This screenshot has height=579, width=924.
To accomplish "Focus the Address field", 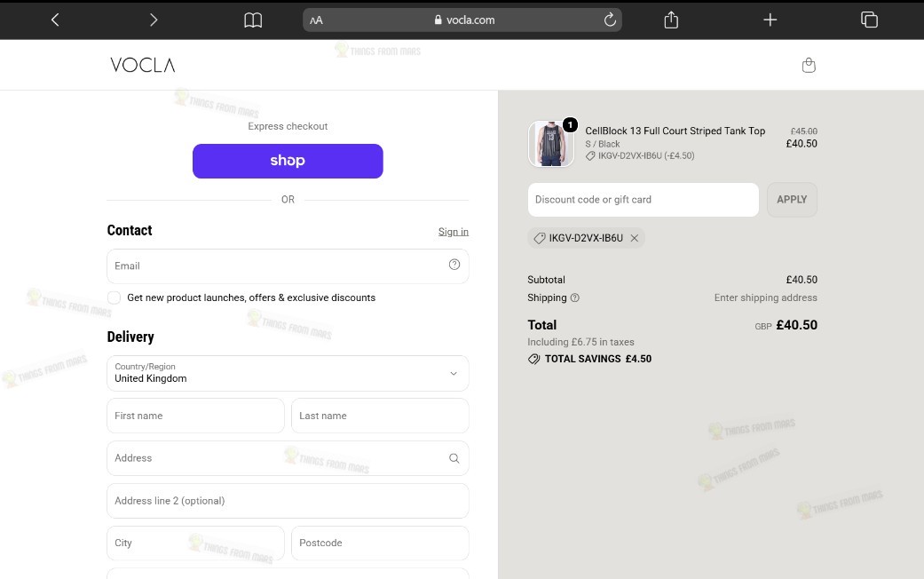I will pyautogui.click(x=288, y=458).
